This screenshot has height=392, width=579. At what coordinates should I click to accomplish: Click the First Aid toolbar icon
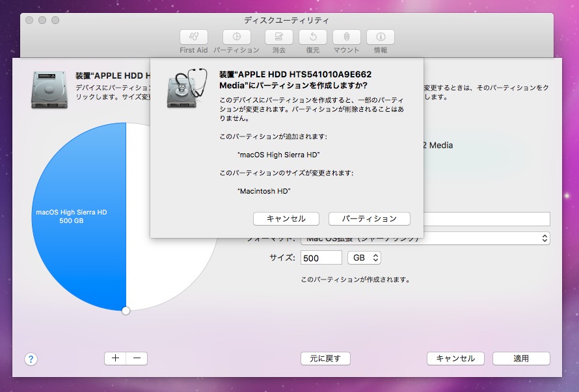point(193,37)
